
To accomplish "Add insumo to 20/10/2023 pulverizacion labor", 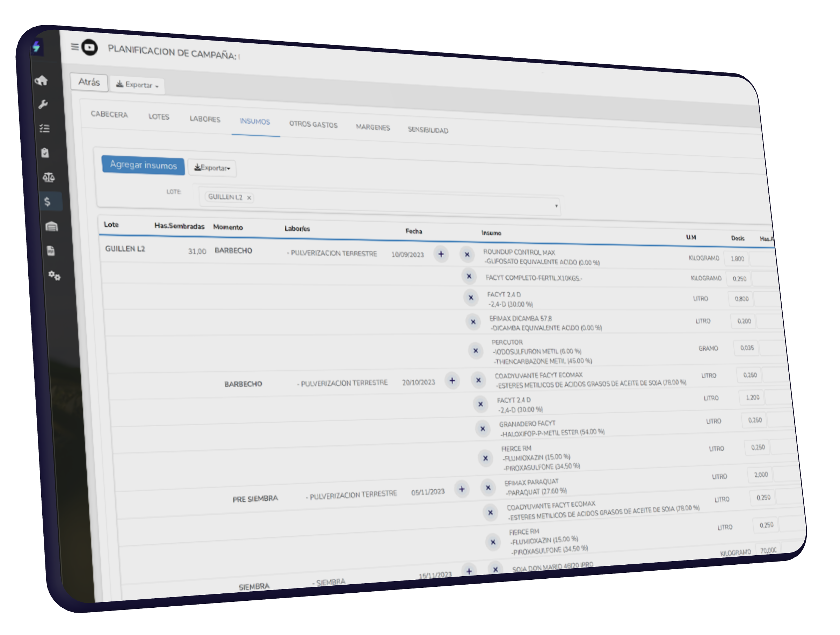I will [452, 380].
